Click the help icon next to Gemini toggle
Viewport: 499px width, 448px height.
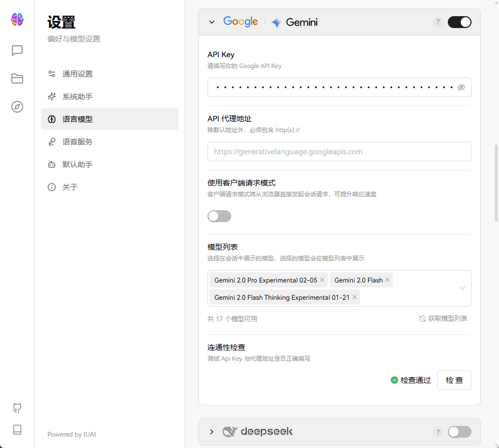coord(438,22)
